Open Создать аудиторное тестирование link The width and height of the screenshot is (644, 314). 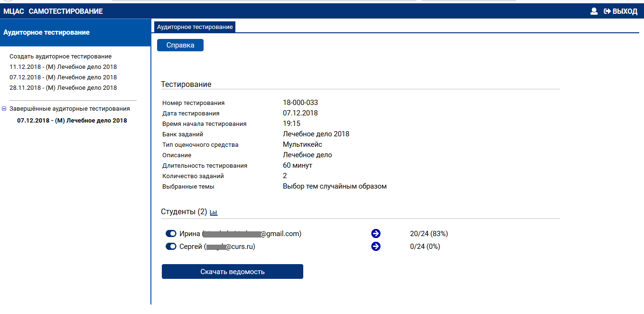point(60,57)
